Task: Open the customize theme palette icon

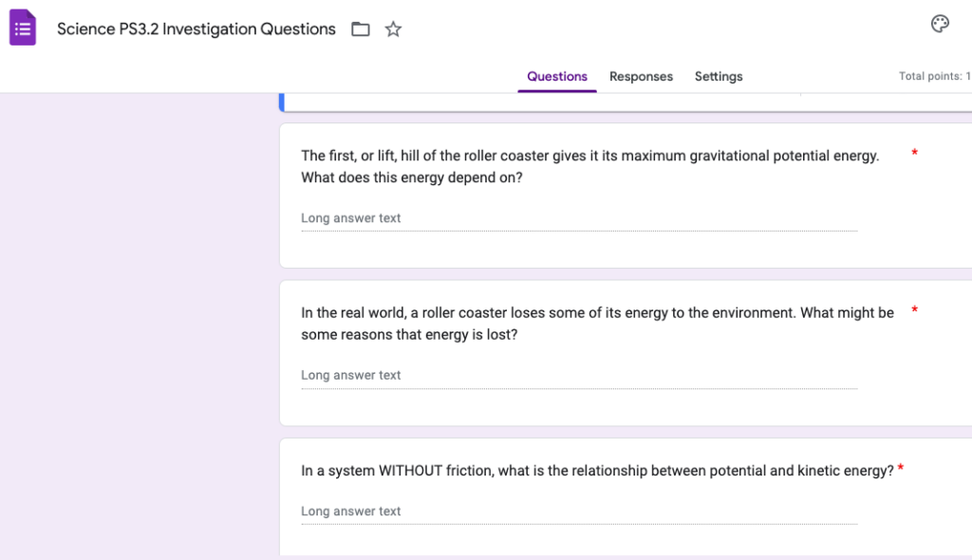Action: (940, 25)
